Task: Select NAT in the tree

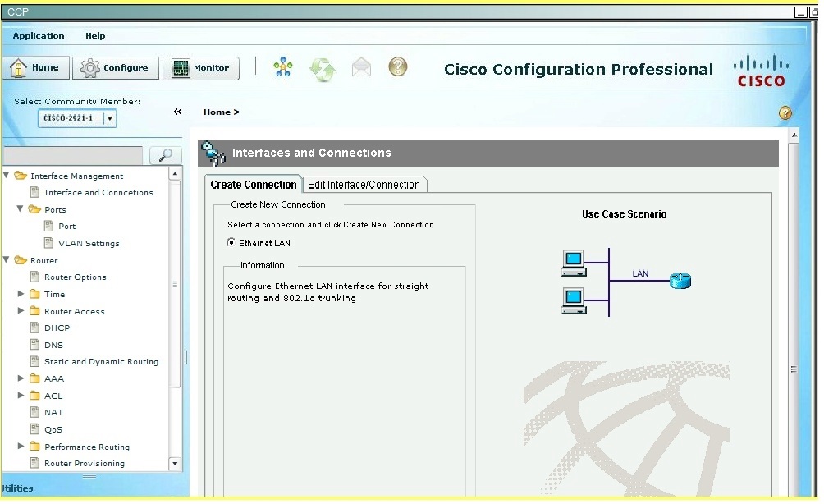Action: click(53, 413)
